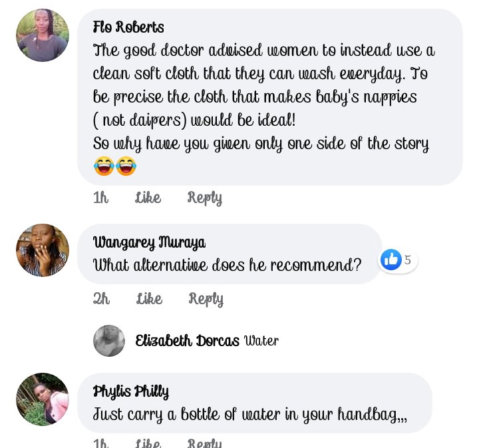Like Phylis Philly's comment

pyautogui.click(x=148, y=443)
